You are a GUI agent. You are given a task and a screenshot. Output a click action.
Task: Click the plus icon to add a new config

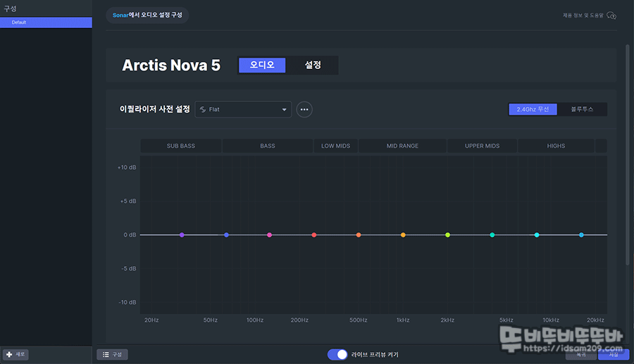[x=9, y=354]
